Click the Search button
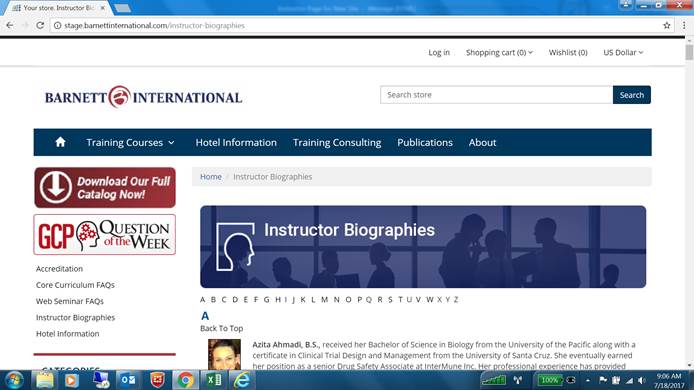694x390 pixels. point(632,95)
